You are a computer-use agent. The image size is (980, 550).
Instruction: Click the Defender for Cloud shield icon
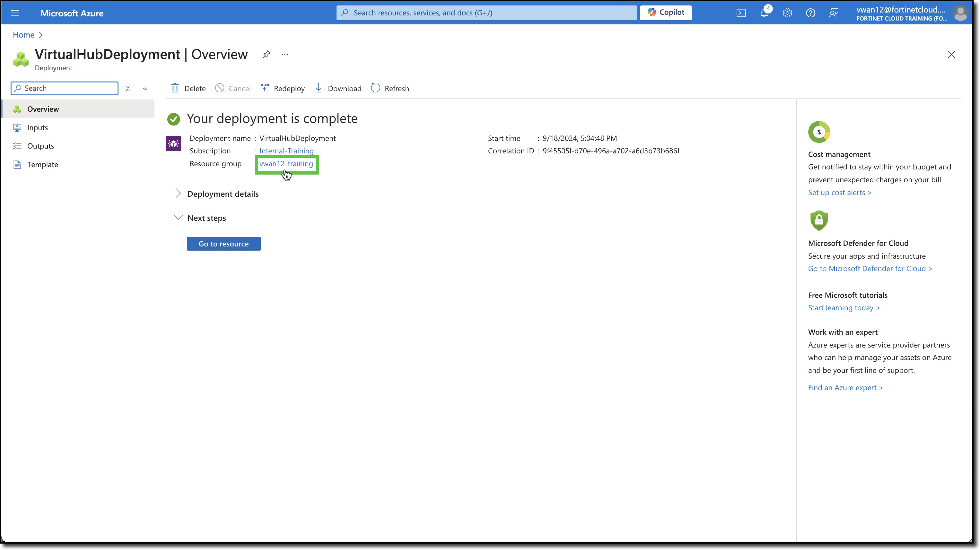[819, 220]
